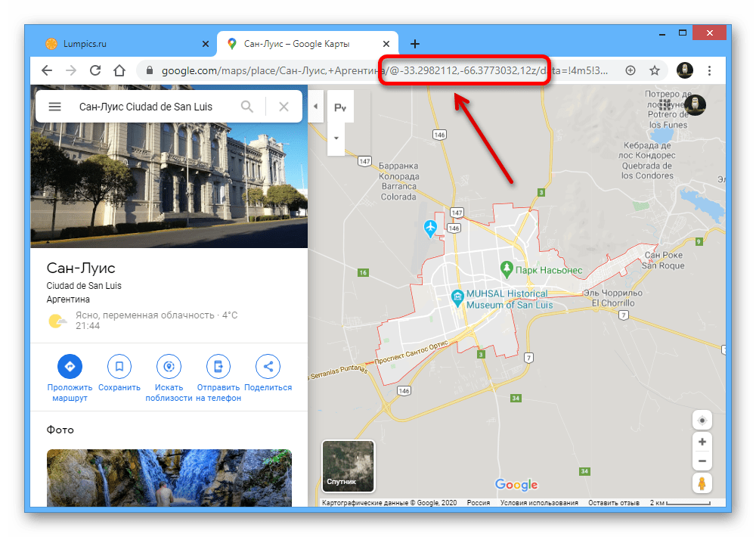Click the Искать поблизости nearby icon

169,367
